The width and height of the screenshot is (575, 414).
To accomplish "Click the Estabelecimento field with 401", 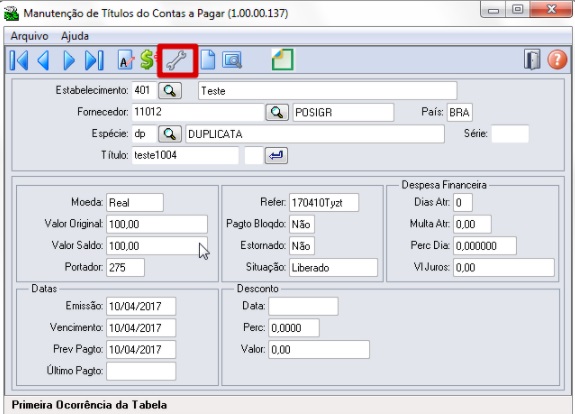I will (x=144, y=90).
